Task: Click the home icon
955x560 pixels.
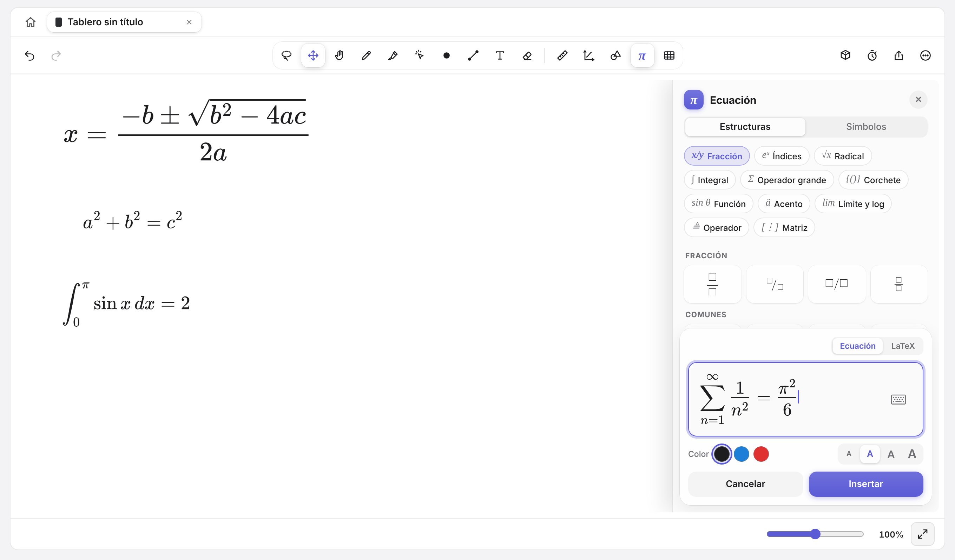Action: click(30, 22)
